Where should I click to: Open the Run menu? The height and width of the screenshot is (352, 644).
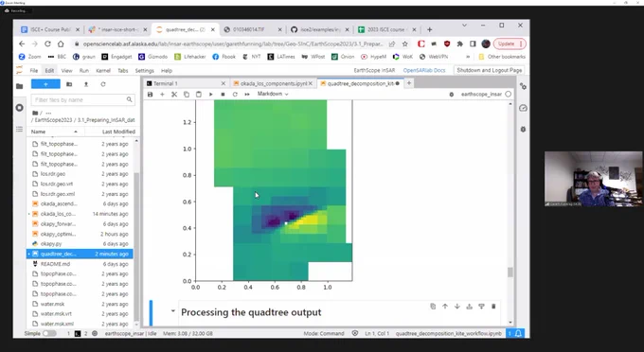coord(83,71)
